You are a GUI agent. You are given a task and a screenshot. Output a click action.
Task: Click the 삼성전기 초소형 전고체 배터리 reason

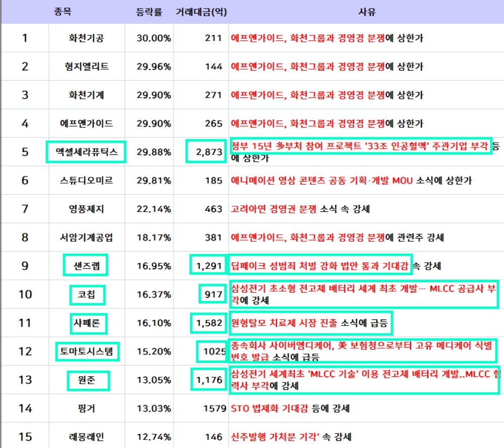[x=364, y=294]
